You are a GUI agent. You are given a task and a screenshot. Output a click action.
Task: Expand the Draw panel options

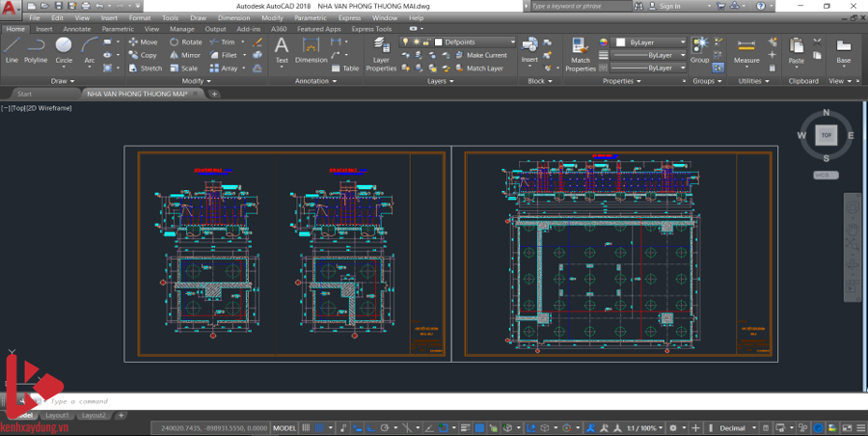coord(64,81)
